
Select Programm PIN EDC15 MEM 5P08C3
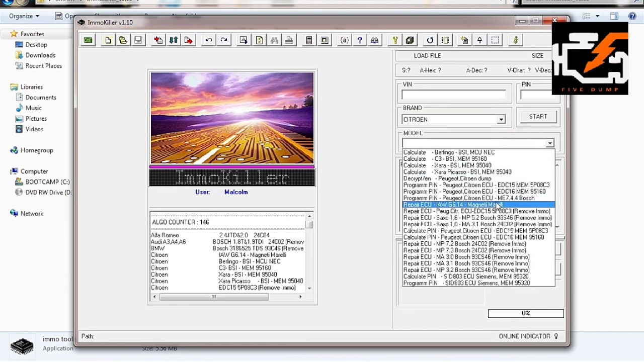(478, 185)
